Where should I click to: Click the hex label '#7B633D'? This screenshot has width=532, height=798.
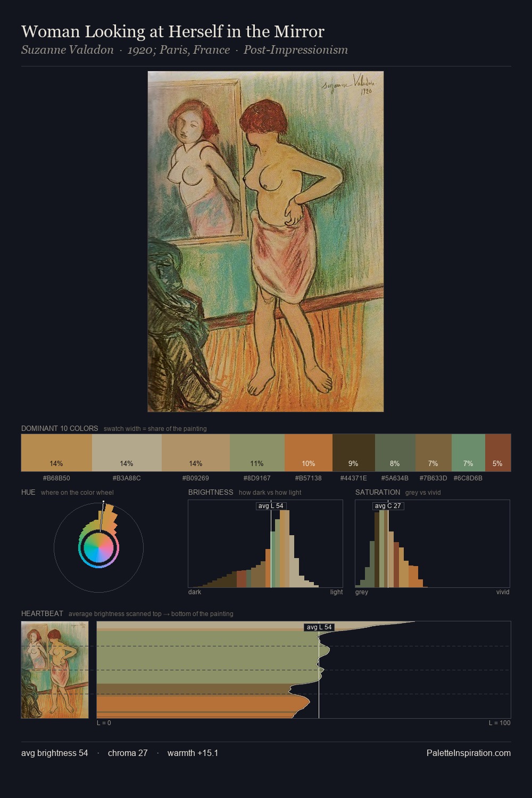click(434, 478)
